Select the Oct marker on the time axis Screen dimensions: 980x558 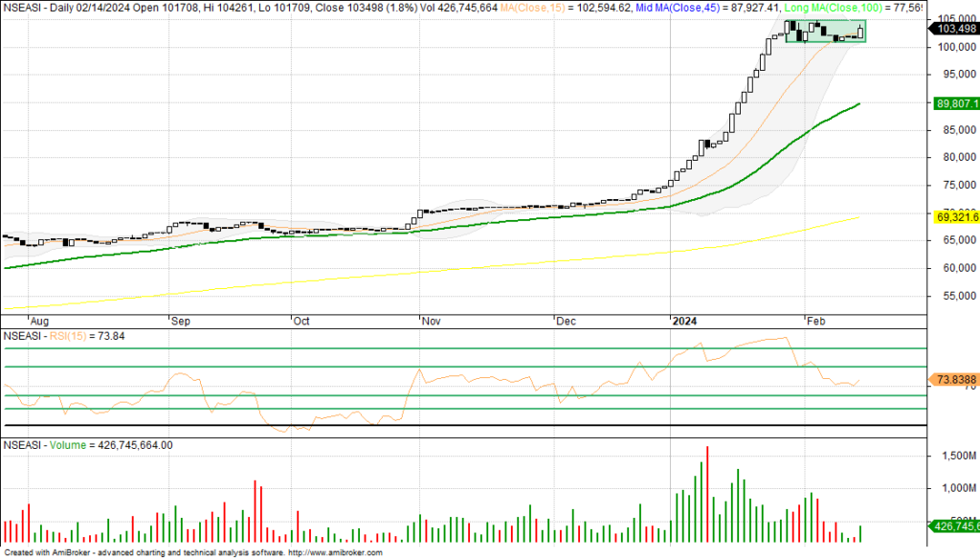coord(301,323)
